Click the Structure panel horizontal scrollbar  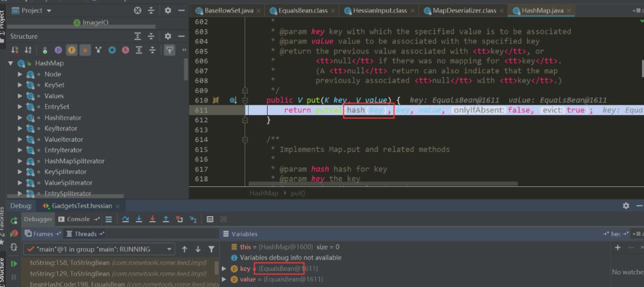[66, 196]
